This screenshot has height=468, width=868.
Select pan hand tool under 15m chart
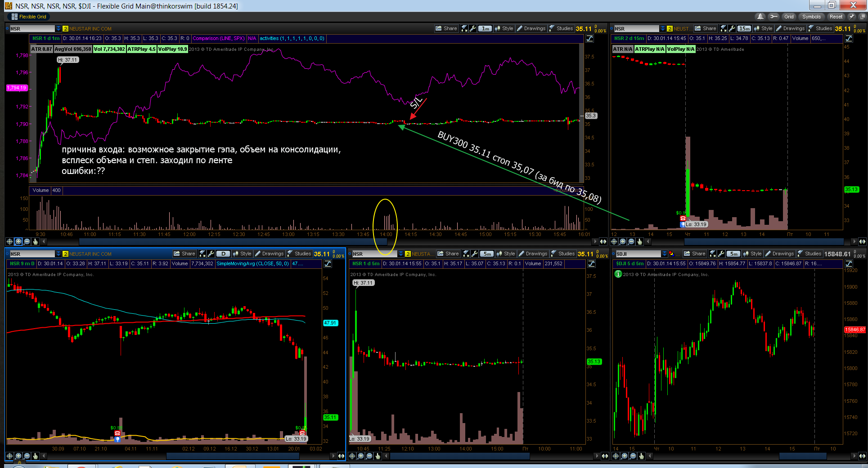(x=640, y=241)
